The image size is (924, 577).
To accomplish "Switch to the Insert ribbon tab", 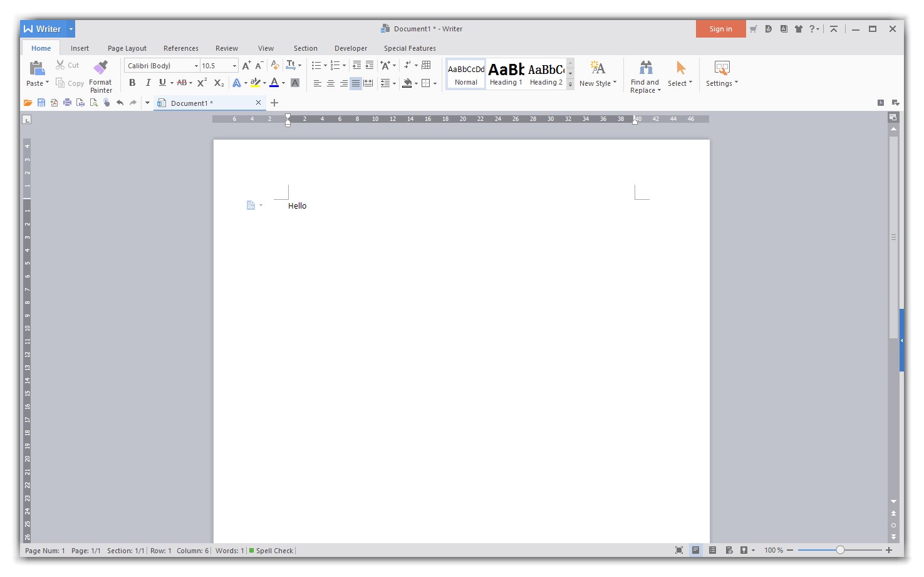I will coord(80,48).
